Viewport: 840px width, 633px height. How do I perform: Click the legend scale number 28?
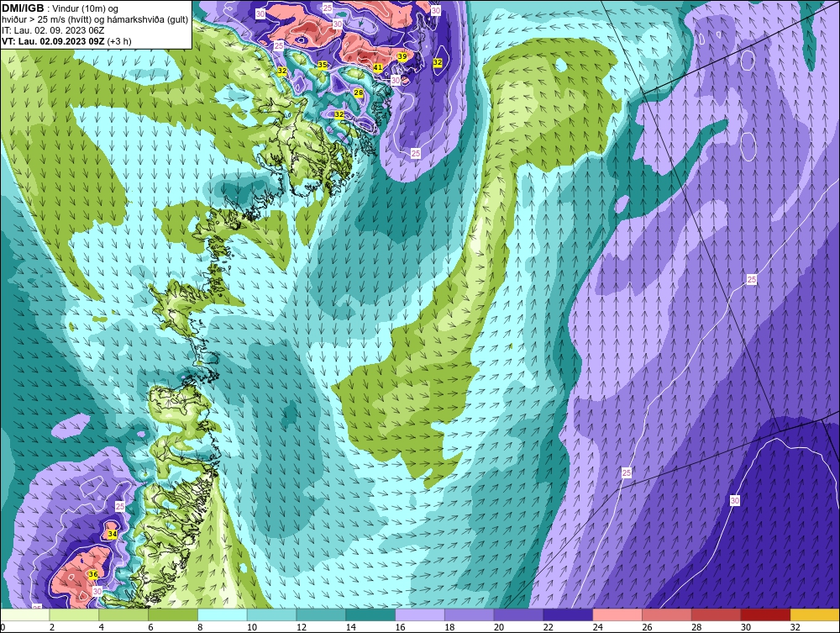696,627
